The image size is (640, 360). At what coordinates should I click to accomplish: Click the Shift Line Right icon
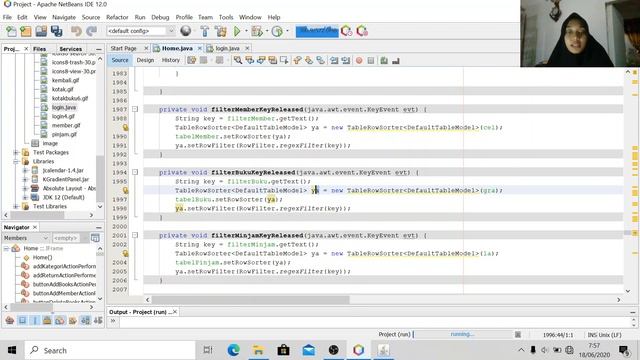[x=346, y=60]
